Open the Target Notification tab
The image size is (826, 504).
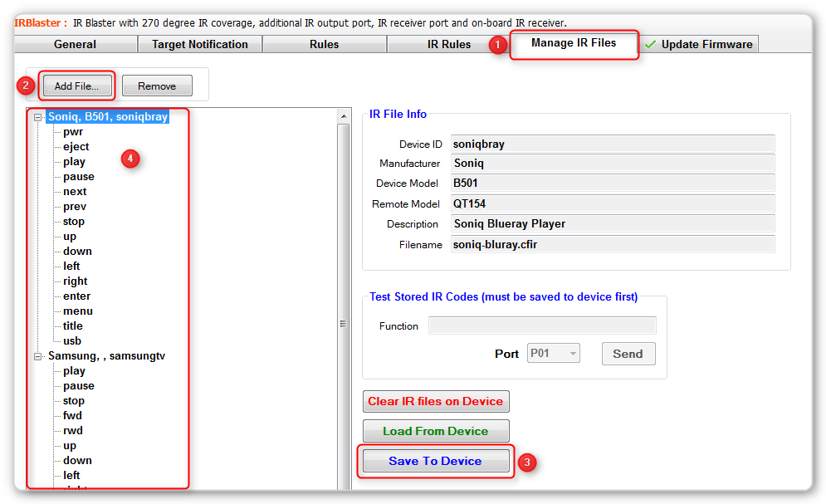click(x=199, y=44)
